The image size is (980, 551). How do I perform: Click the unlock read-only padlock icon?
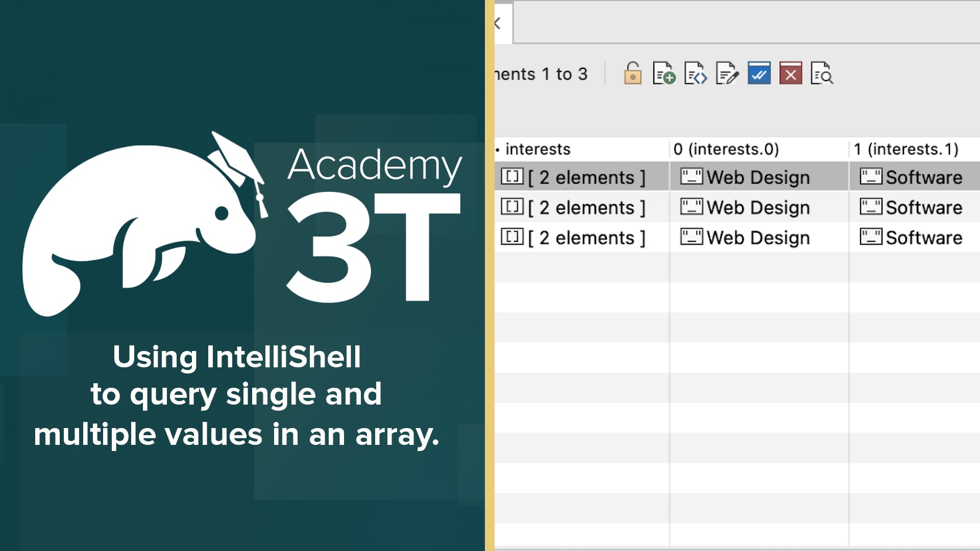click(632, 73)
